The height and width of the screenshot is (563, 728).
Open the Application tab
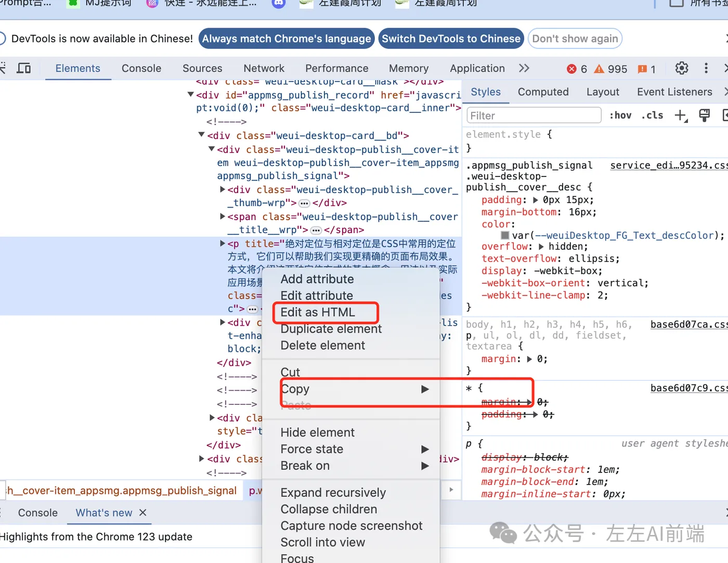[x=477, y=68]
